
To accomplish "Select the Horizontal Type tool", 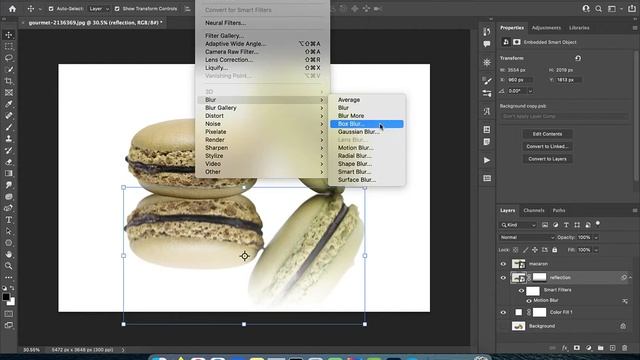I will pyautogui.click(x=9, y=220).
